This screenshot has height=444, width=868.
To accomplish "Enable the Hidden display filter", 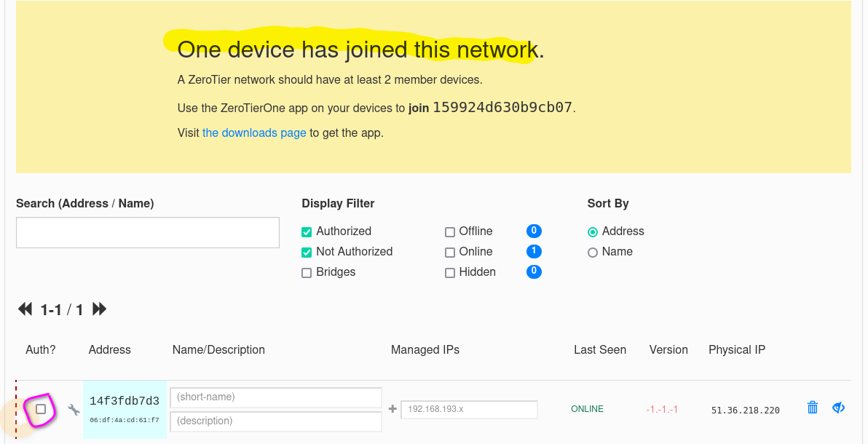I will click(x=449, y=273).
